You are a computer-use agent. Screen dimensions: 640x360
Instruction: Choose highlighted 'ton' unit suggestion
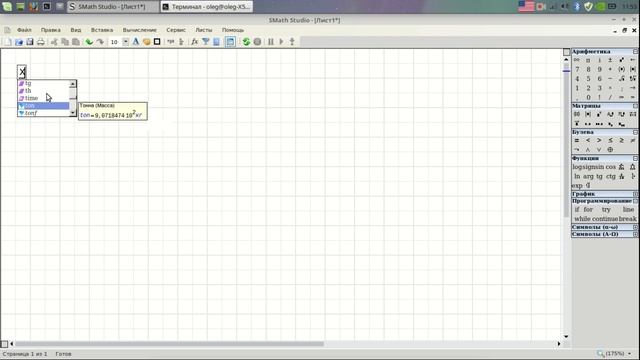[44, 106]
